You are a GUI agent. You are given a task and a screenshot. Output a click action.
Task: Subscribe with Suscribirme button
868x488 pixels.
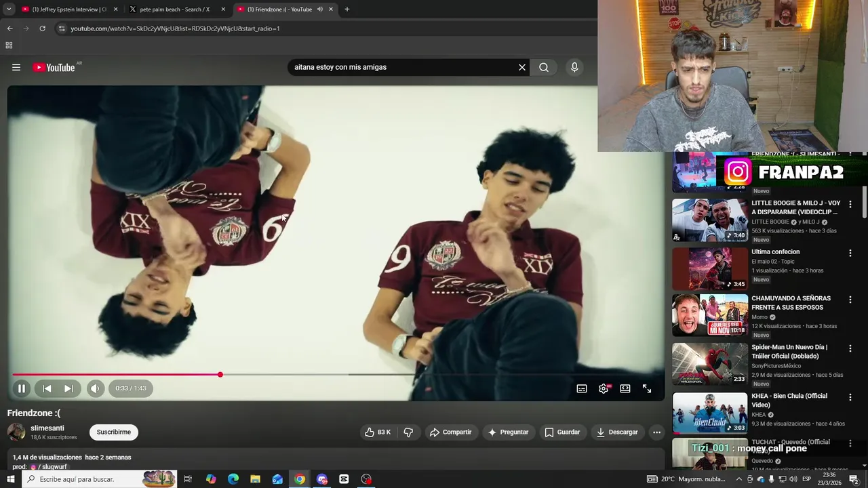[x=113, y=432]
